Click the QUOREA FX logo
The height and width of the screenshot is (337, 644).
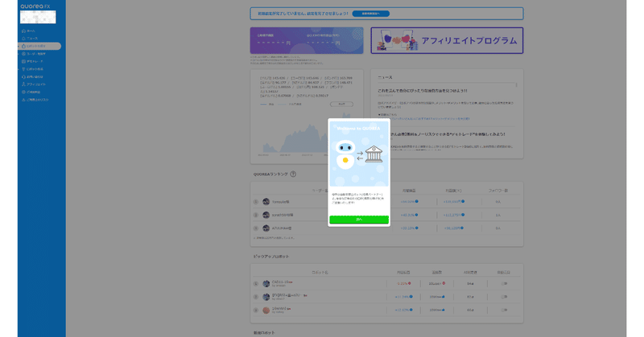tap(35, 6)
